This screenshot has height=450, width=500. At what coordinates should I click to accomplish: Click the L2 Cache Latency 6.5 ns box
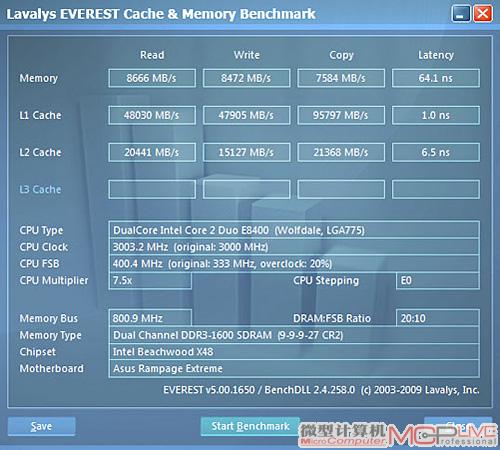tap(436, 152)
